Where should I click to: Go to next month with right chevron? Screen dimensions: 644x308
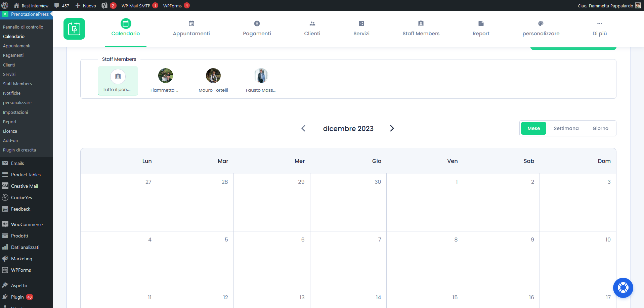[392, 128]
